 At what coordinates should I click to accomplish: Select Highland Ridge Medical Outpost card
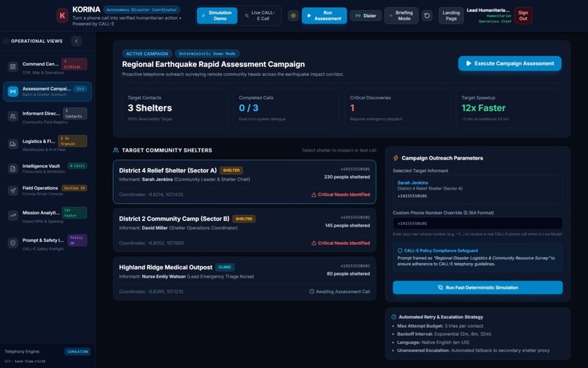(244, 279)
